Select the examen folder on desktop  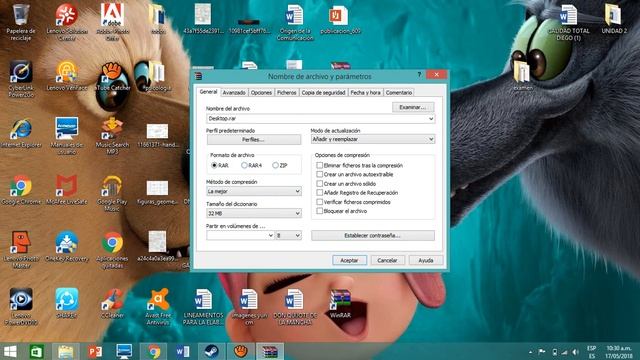click(522, 76)
